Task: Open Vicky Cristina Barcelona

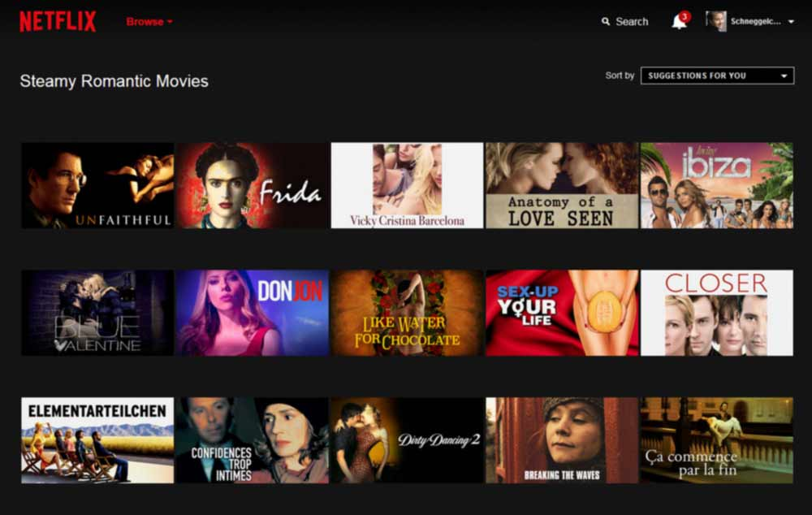Action: pos(407,184)
